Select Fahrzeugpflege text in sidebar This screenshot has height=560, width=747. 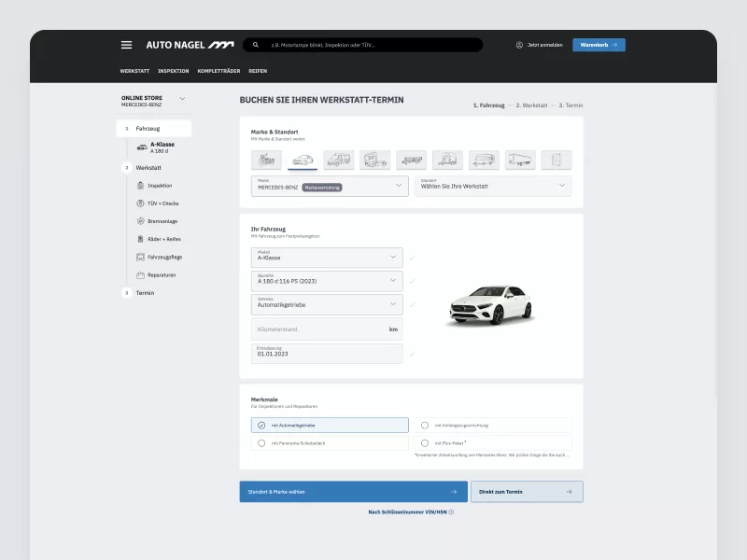pyautogui.click(x=165, y=258)
